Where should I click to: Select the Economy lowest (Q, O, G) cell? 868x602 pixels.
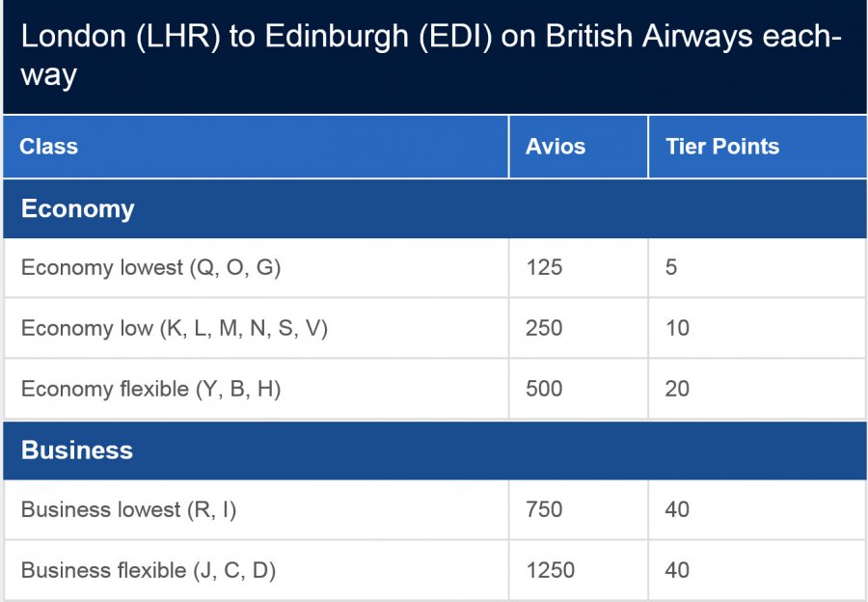[x=150, y=268]
